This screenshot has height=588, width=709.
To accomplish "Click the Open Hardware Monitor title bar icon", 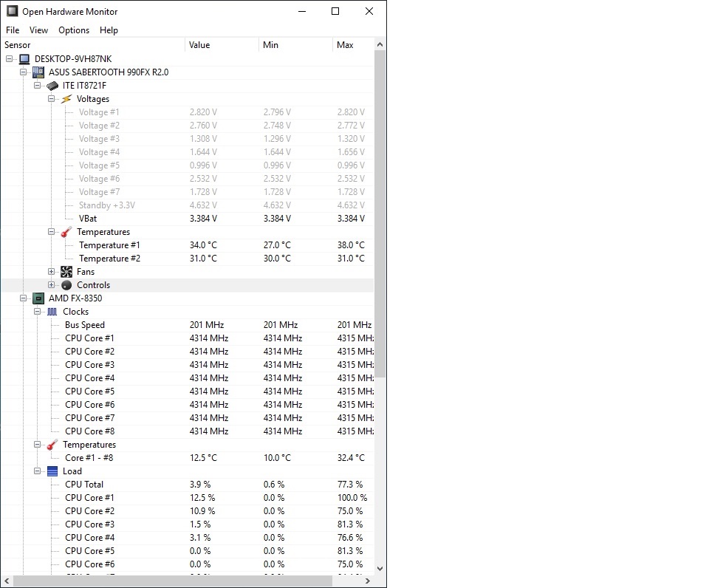I will 13,11.
